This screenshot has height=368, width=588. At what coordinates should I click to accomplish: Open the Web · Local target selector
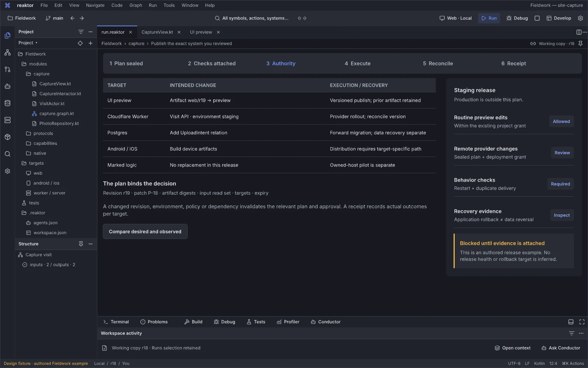pos(455,18)
